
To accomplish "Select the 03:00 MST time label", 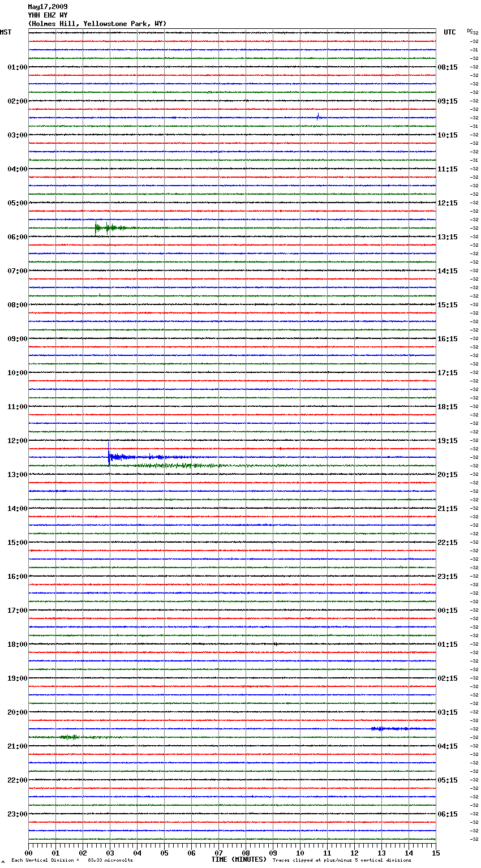I will (x=18, y=135).
